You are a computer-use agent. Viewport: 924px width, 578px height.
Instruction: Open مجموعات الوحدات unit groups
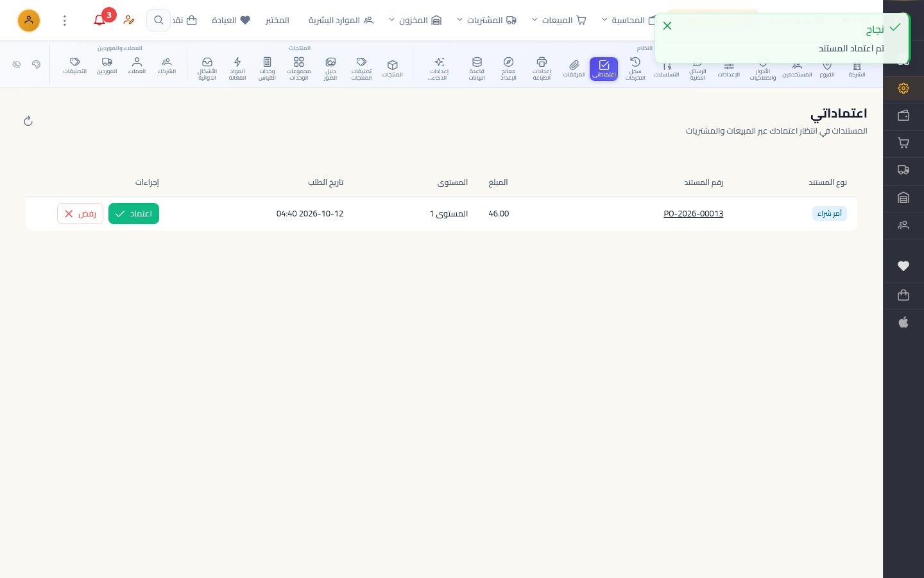click(299, 69)
